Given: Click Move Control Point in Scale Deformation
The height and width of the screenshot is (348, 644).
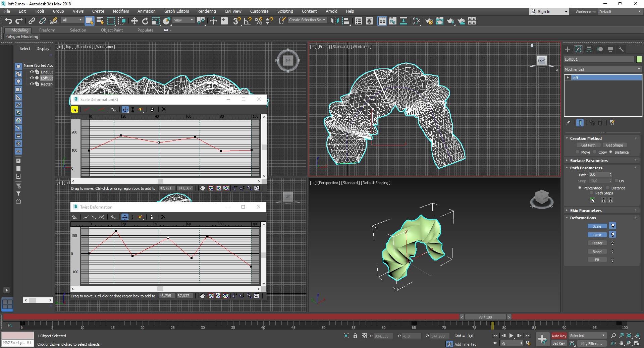Looking at the screenshot, I should point(125,109).
